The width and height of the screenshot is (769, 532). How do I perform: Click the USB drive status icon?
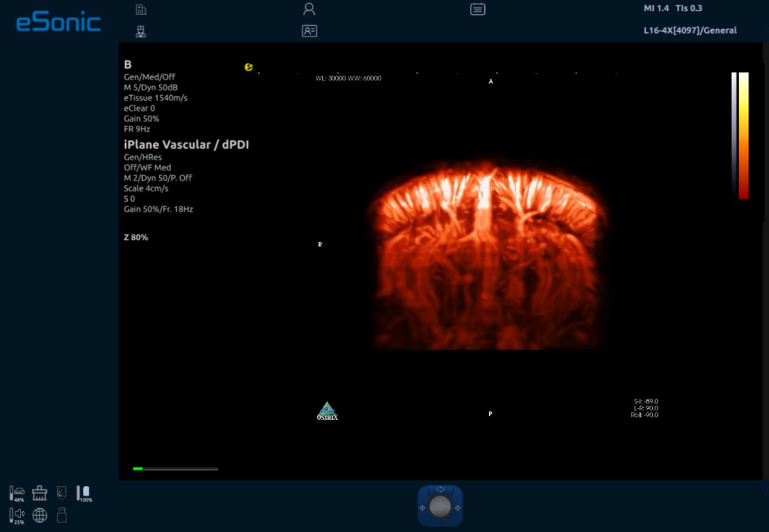62,515
